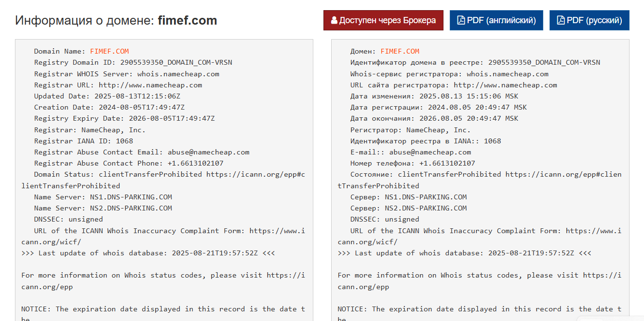The height and width of the screenshot is (321, 644).
Task: Click whois.namecheap.com after Registrar WHOIS Server
Action: [x=178, y=74]
